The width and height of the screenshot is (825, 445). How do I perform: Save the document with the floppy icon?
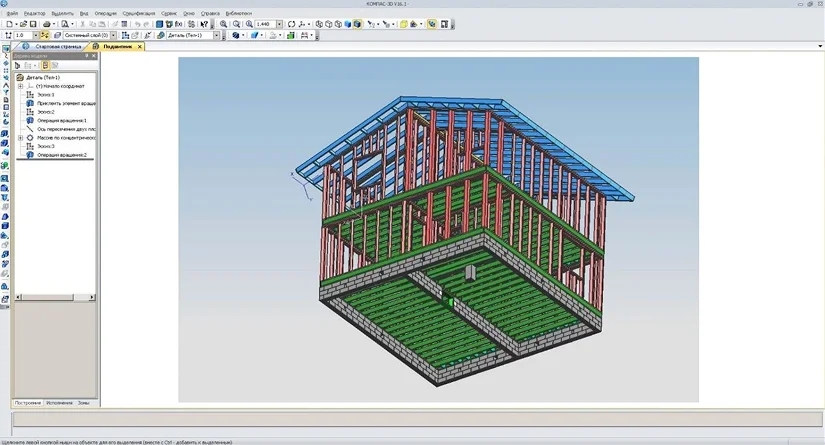33,24
